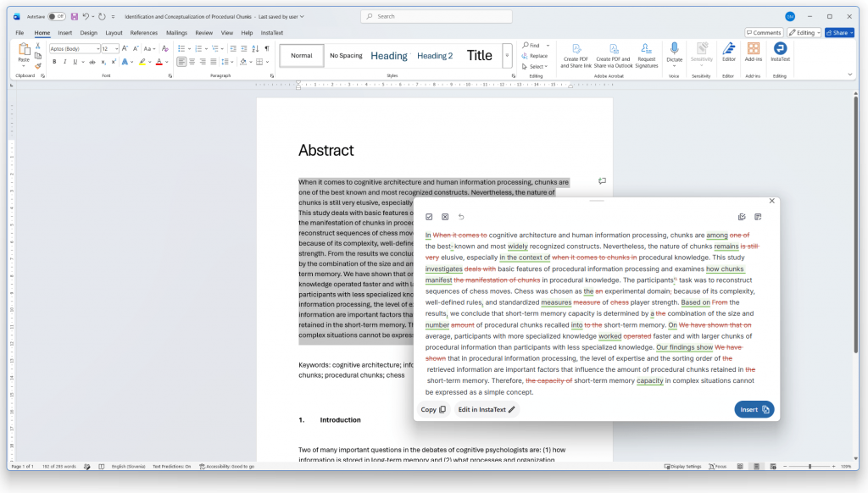This screenshot has width=868, height=493.
Task: Save the document
Action: (x=75, y=17)
